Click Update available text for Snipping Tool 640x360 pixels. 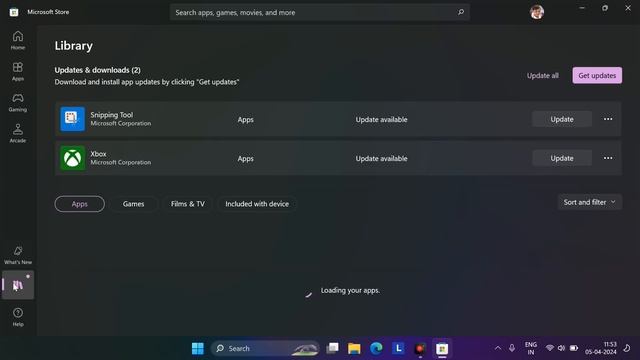pos(381,120)
